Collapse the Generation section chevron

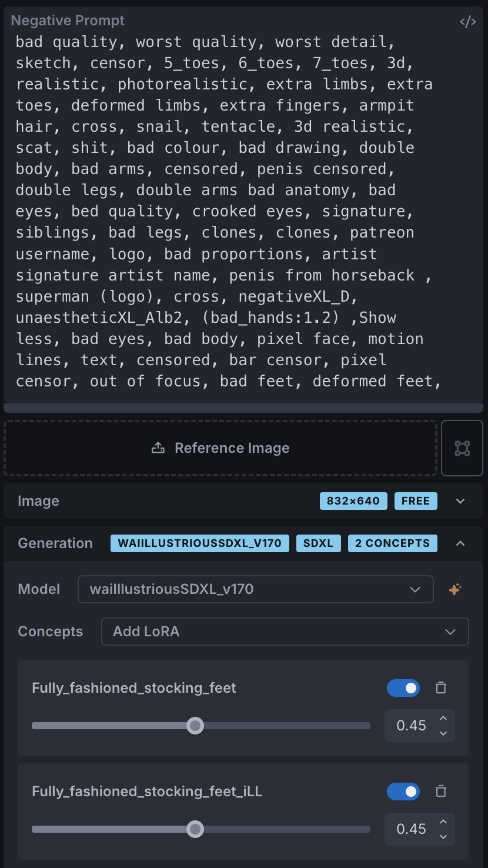pyautogui.click(x=460, y=543)
